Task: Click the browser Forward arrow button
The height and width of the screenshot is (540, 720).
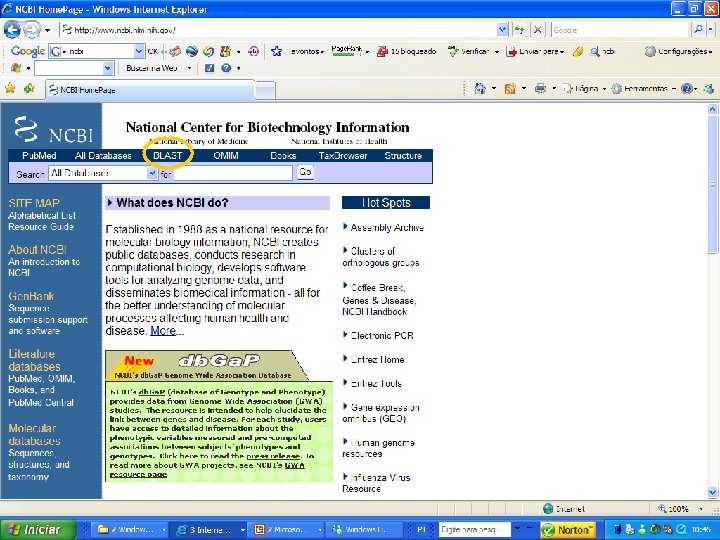Action: pyautogui.click(x=32, y=30)
